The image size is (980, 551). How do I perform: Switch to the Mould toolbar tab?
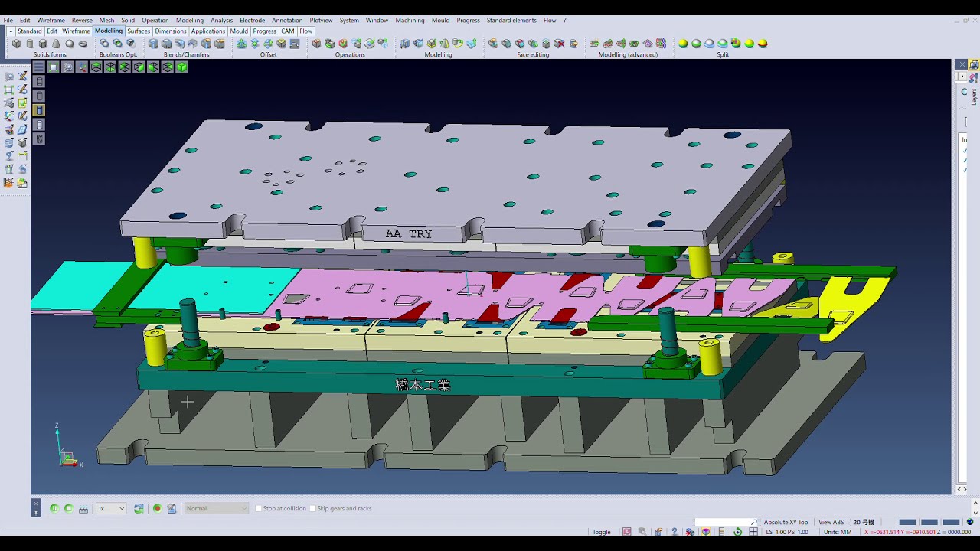click(x=239, y=31)
